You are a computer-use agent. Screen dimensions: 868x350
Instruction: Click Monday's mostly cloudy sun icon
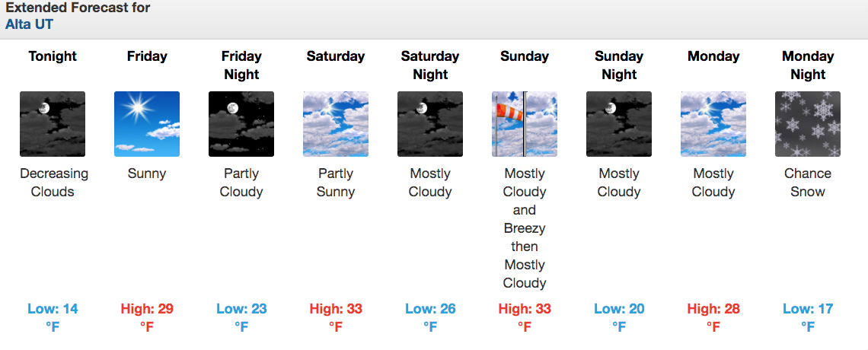pos(713,124)
